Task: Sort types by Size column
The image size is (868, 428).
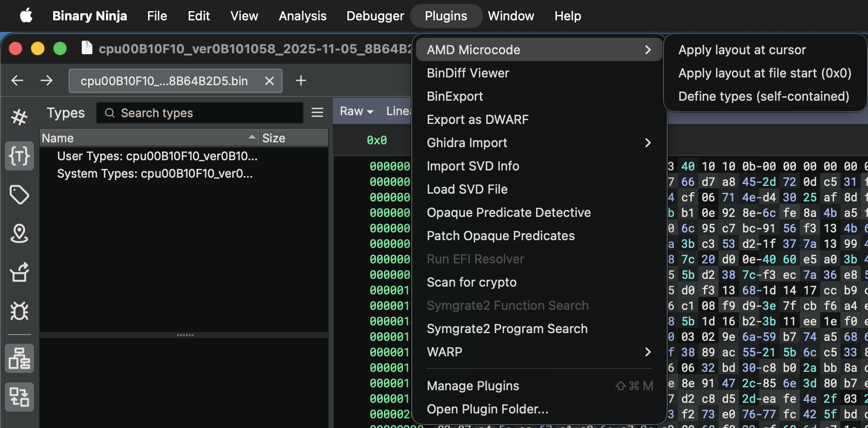Action: pyautogui.click(x=294, y=138)
